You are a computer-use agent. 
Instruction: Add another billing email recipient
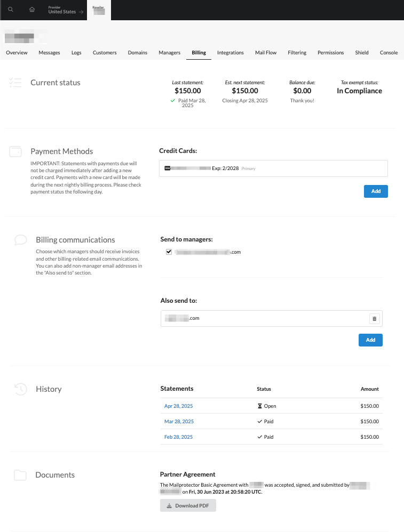point(370,340)
